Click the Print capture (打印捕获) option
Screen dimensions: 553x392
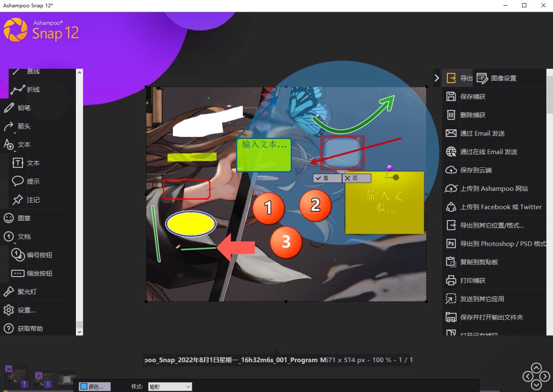[x=472, y=281]
